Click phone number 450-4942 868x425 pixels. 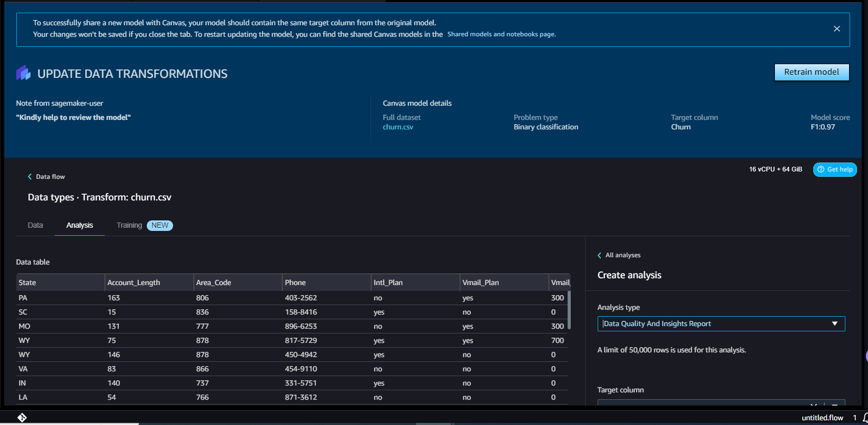click(x=301, y=355)
